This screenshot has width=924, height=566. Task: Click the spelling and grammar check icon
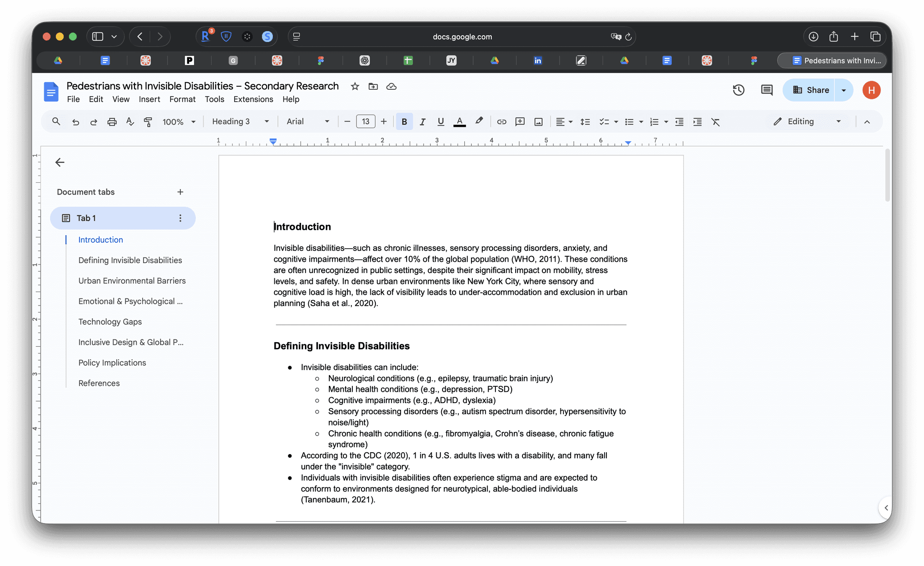coord(130,121)
